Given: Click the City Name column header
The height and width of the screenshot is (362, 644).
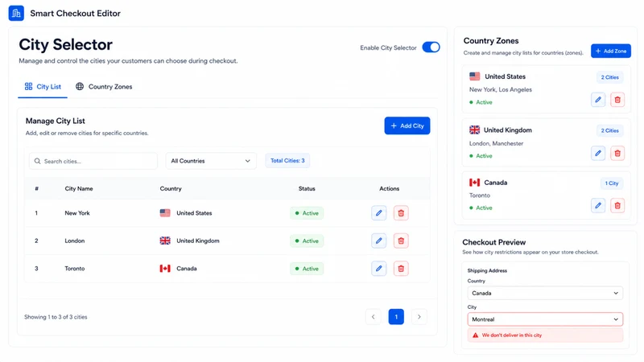Looking at the screenshot, I should tap(78, 188).
